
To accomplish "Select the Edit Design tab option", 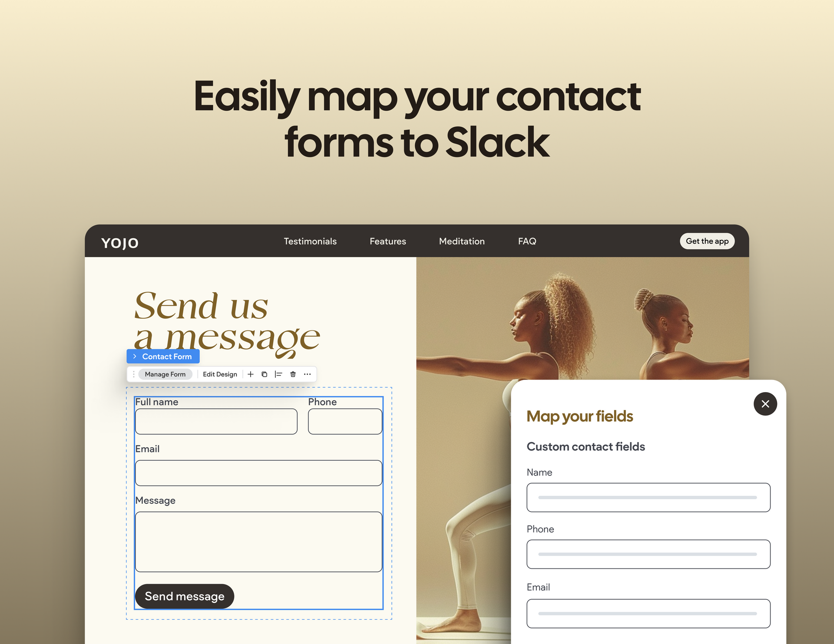I will [219, 374].
